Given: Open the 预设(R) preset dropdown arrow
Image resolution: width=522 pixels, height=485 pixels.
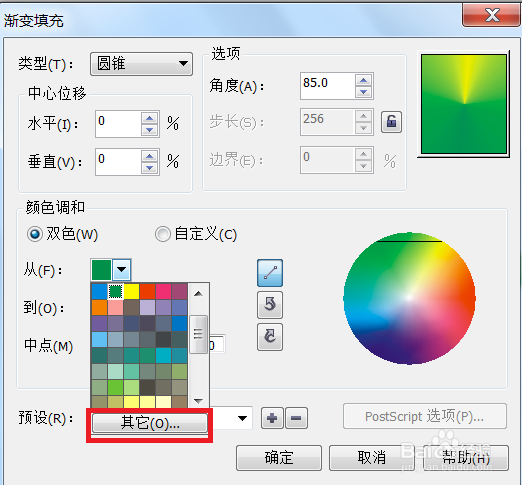Looking at the screenshot, I should (x=242, y=418).
